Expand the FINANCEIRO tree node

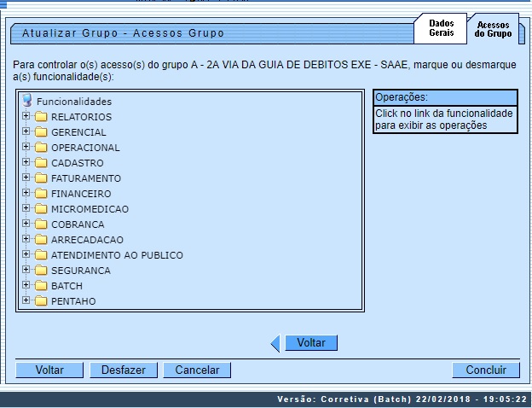(x=26, y=192)
